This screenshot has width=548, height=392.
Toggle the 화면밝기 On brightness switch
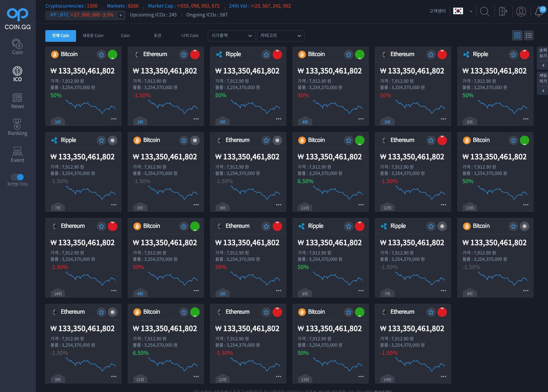(x=17, y=177)
